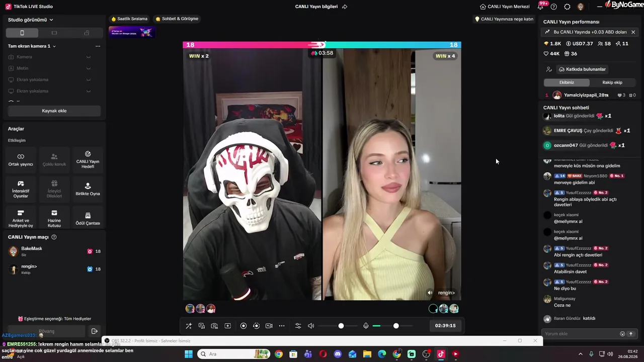Open Discord from the taskbar

(x=338, y=354)
